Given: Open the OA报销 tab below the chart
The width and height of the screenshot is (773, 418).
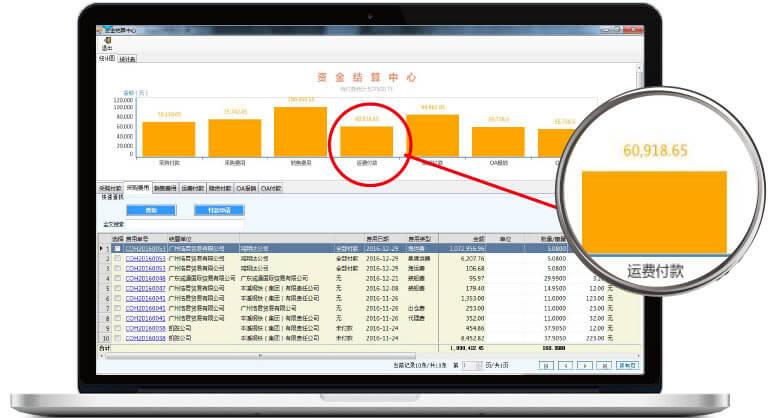Looking at the screenshot, I should 246,188.
